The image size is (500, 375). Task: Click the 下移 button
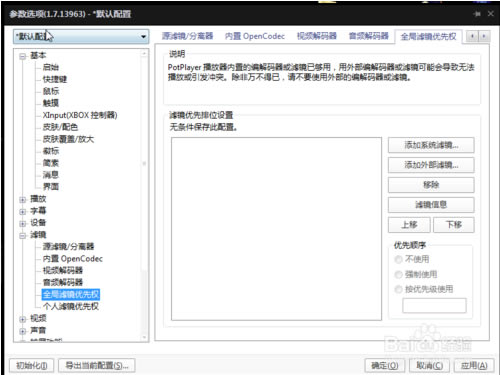click(454, 225)
